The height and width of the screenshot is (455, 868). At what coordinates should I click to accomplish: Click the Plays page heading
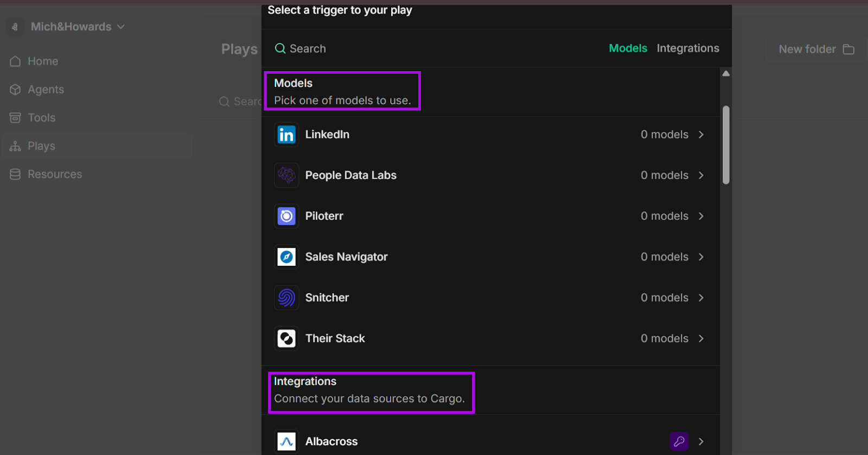(x=239, y=49)
